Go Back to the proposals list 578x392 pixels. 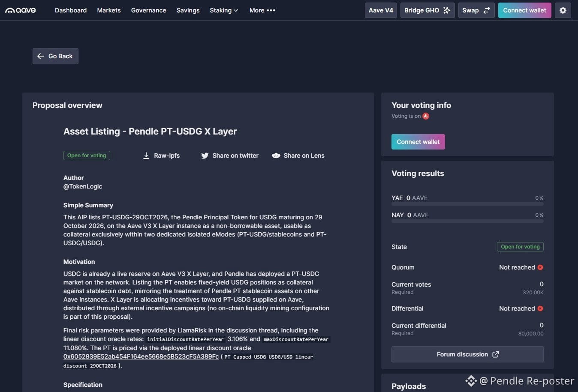coord(55,56)
